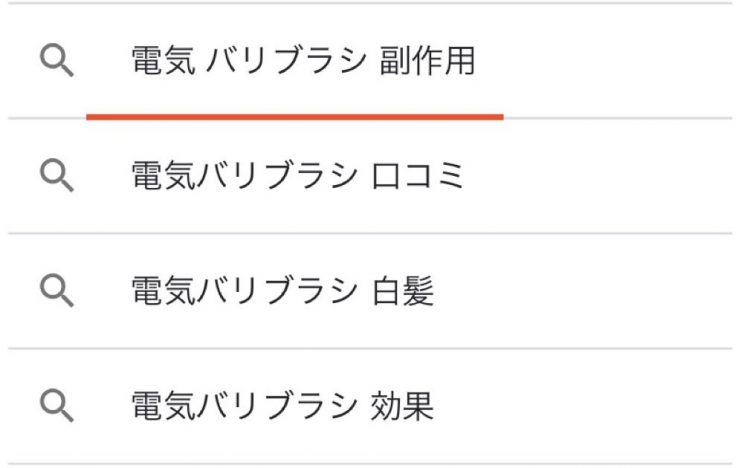The image size is (750, 468).
Task: Click the red underline beneath 副作用 suggestion
Action: click(x=295, y=117)
